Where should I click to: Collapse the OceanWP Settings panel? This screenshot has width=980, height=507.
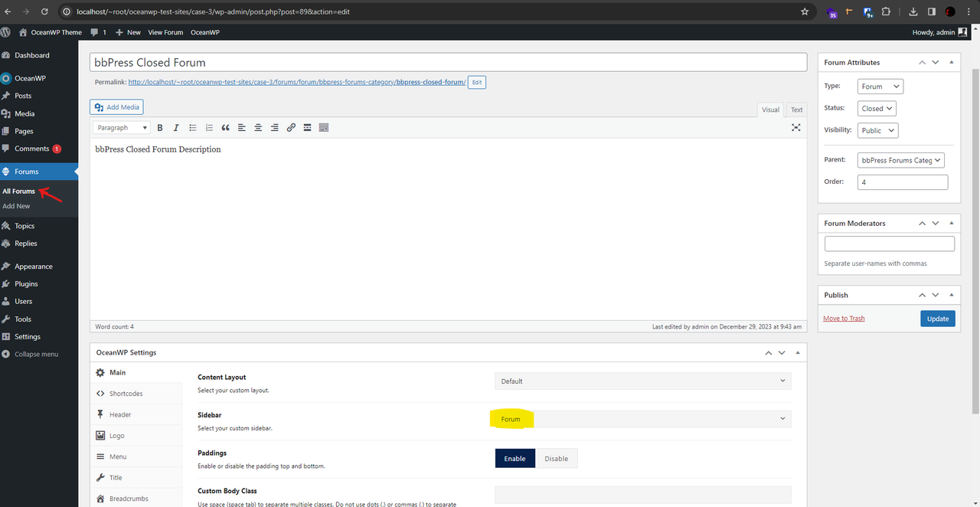coord(798,353)
